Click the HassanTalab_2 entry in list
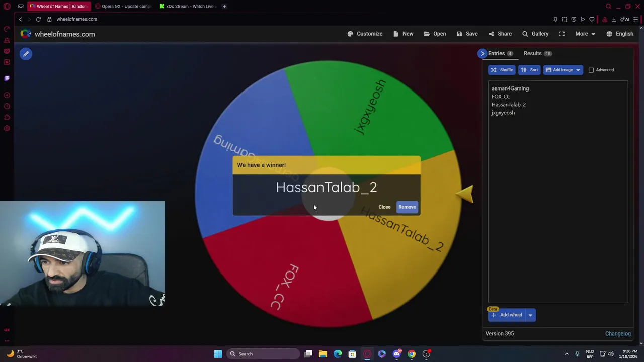Image resolution: width=644 pixels, height=362 pixels. coord(509,105)
